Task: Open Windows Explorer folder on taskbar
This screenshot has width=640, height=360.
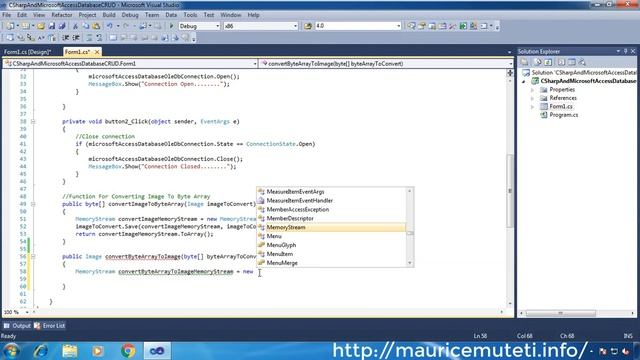Action: coord(70,351)
